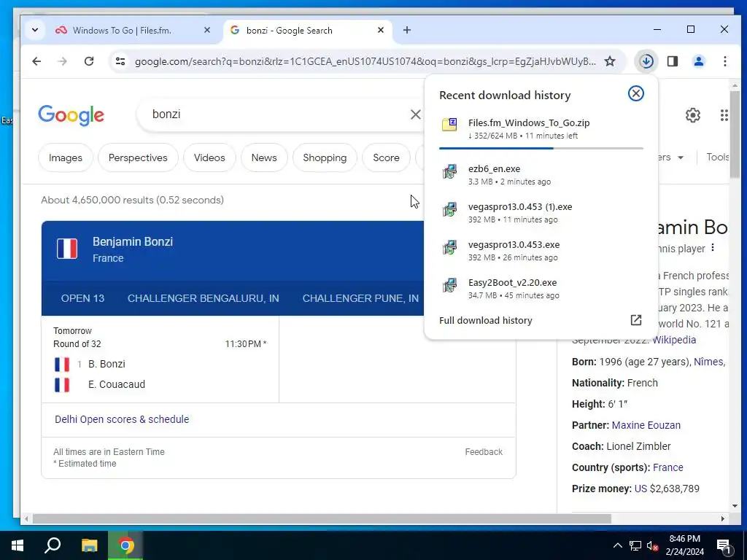This screenshot has height=560, width=747.
Task: Open Full download history external link icon
Action: pos(635,320)
